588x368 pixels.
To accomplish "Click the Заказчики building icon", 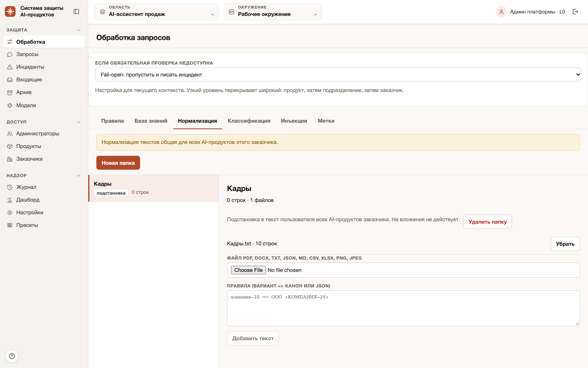I will [10, 159].
